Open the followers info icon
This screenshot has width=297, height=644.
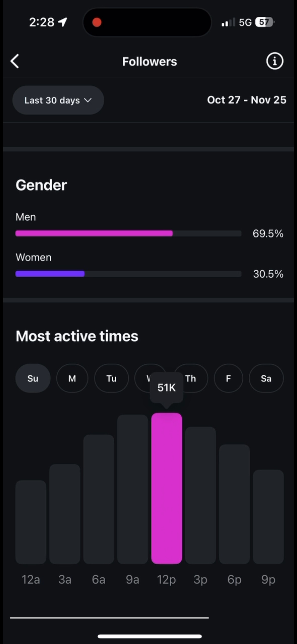[x=275, y=61]
